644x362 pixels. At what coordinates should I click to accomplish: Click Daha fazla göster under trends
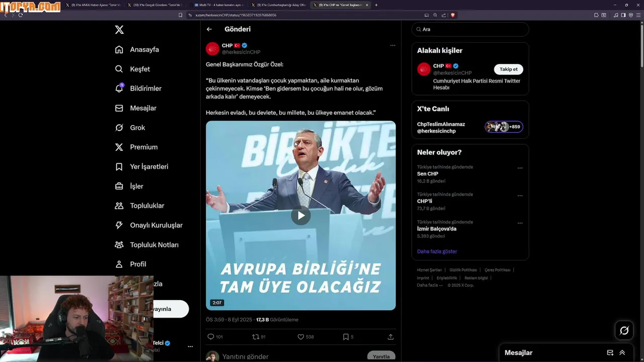(x=437, y=251)
